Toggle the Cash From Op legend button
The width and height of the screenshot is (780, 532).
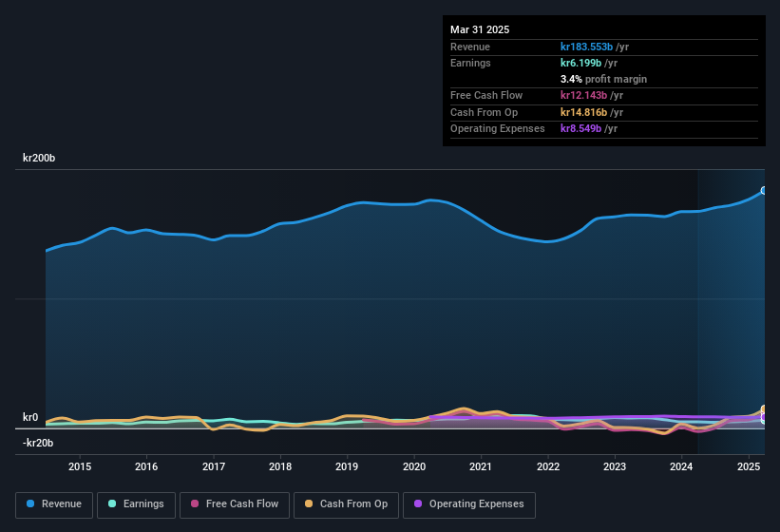pyautogui.click(x=346, y=505)
